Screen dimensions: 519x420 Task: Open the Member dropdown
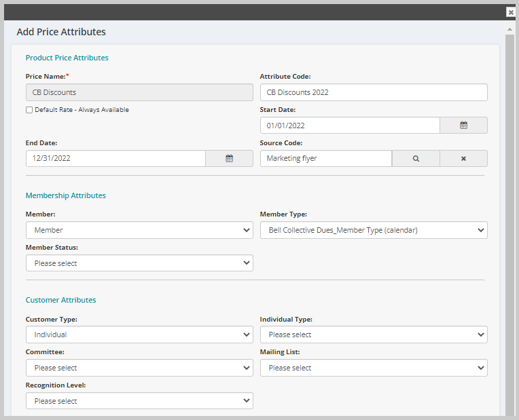139,230
